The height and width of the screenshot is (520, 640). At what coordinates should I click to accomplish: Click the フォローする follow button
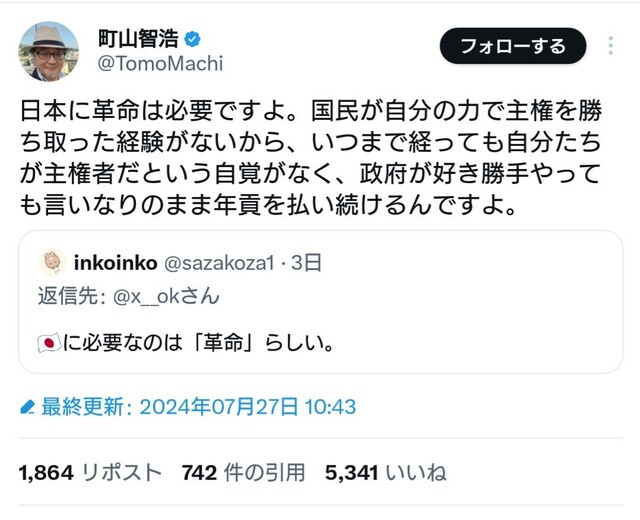(x=513, y=46)
